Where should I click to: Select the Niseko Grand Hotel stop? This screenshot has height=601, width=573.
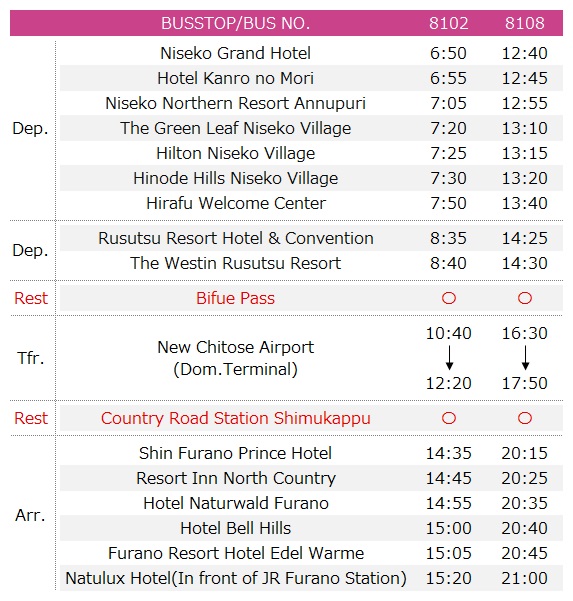pos(235,53)
